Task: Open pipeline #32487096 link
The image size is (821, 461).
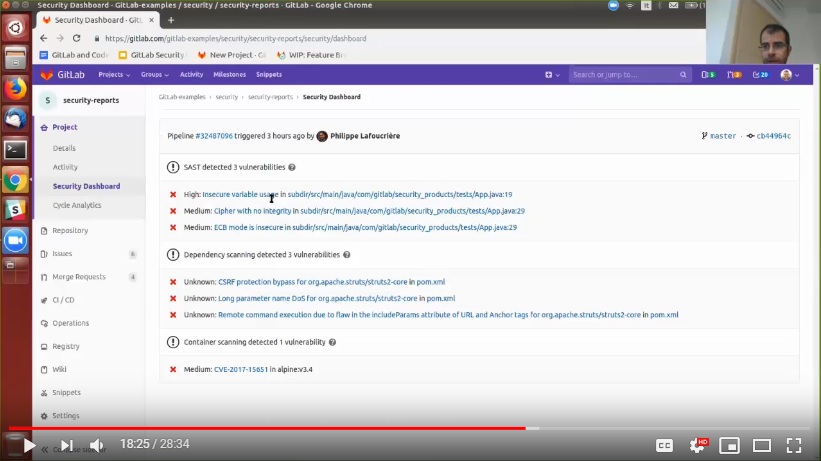Action: coord(214,136)
